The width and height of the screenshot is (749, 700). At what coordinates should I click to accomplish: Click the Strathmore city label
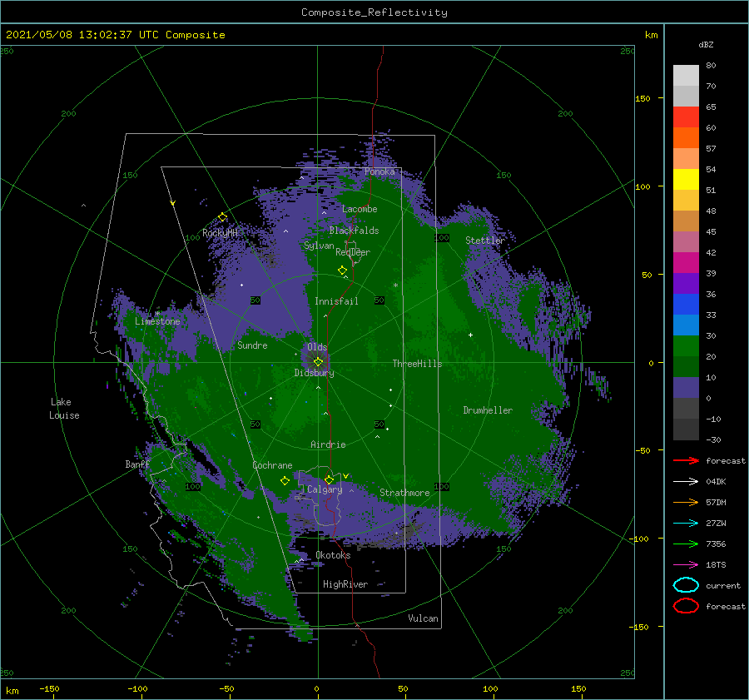tap(404, 493)
